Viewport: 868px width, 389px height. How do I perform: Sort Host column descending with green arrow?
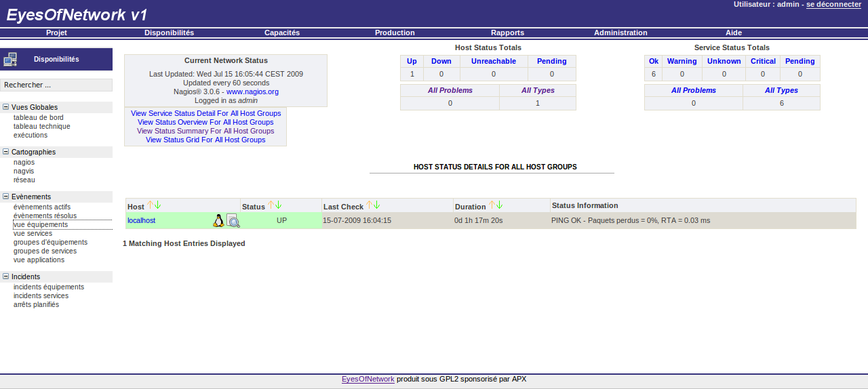pos(158,205)
